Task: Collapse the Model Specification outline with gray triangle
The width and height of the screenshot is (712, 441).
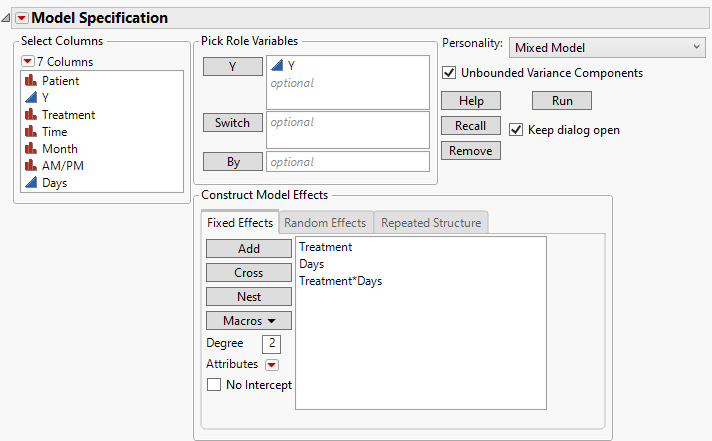Action: [x=6, y=18]
